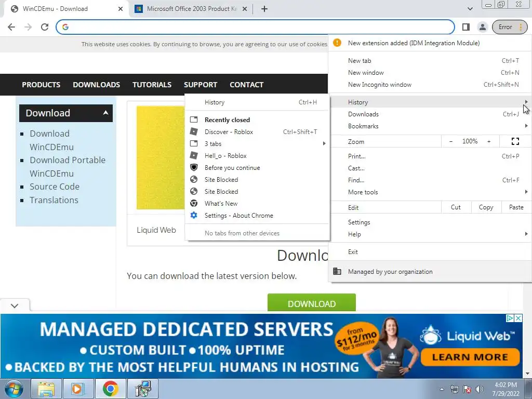Open the Source Code link
The height and width of the screenshot is (399, 532).
point(54,187)
